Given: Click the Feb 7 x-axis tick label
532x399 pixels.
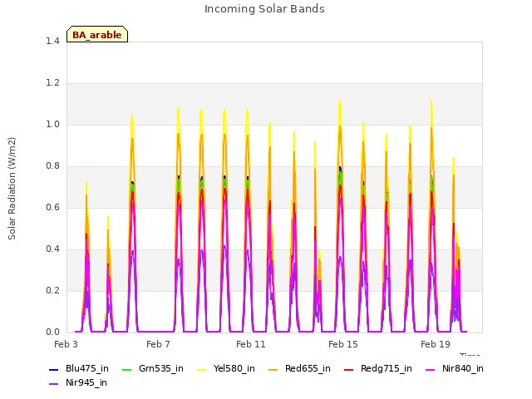Looking at the screenshot, I should (x=158, y=344).
